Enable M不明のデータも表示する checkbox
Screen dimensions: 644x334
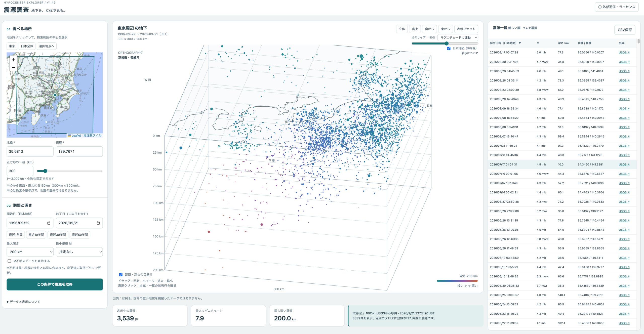click(9, 261)
